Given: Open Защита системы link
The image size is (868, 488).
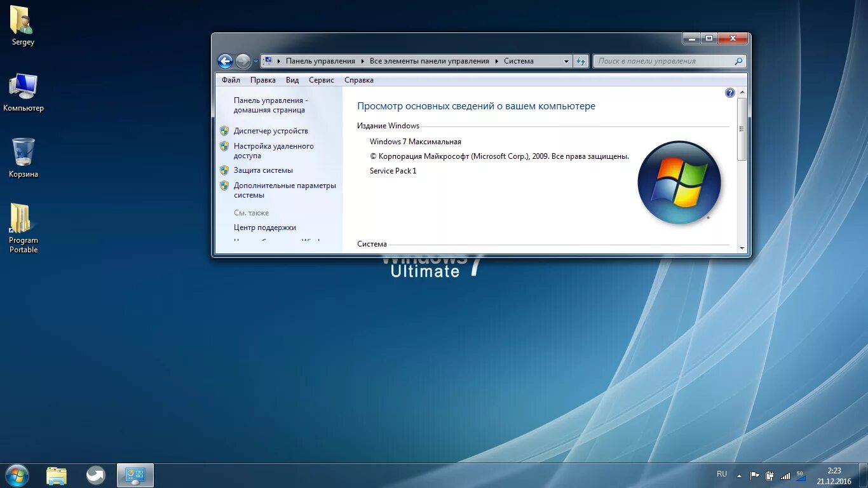Looking at the screenshot, I should [x=263, y=170].
